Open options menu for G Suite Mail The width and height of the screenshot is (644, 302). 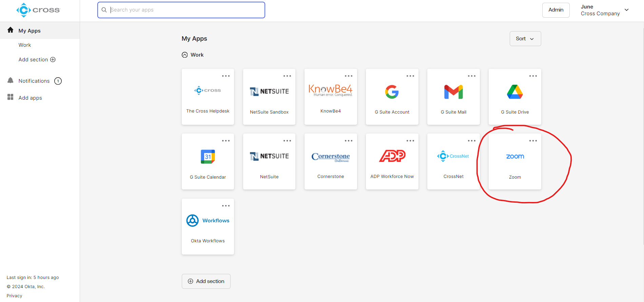[x=472, y=76]
